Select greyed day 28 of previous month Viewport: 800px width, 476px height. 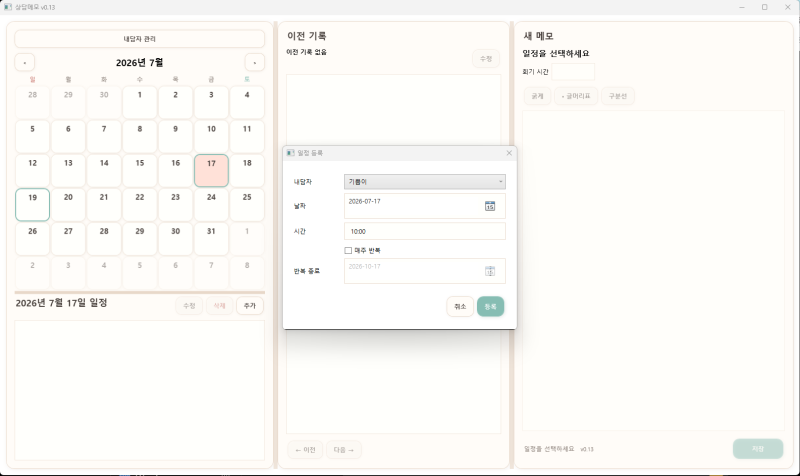(33, 102)
